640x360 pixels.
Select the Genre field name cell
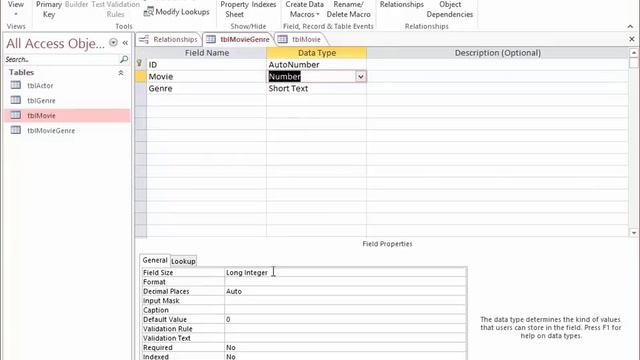point(207,88)
